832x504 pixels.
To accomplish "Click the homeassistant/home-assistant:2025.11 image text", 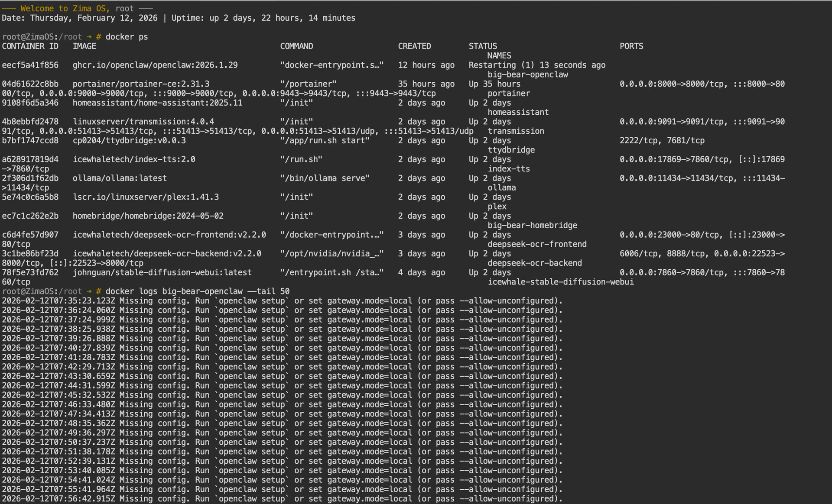I will [x=157, y=103].
